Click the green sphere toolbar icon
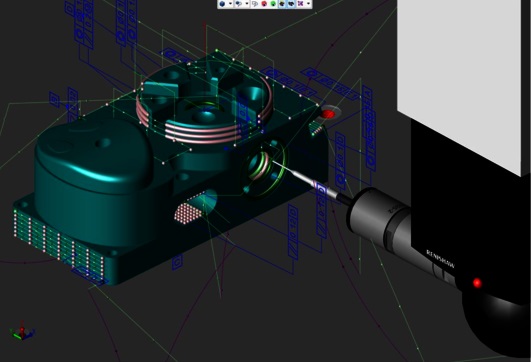 click(x=273, y=4)
